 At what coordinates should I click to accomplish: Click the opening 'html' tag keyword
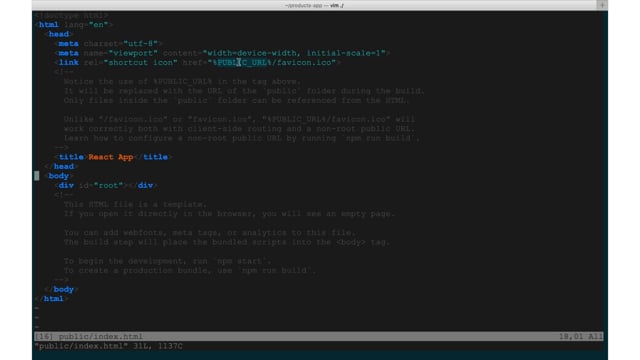[49, 25]
